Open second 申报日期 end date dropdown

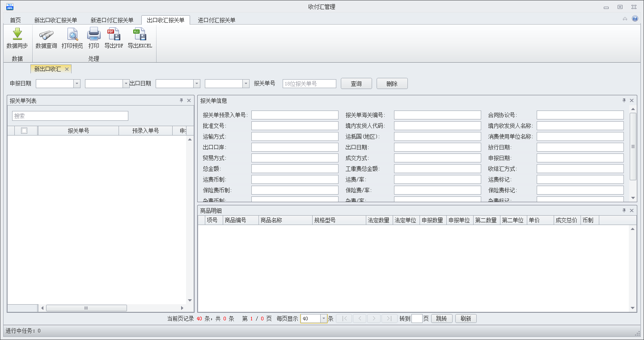(126, 84)
